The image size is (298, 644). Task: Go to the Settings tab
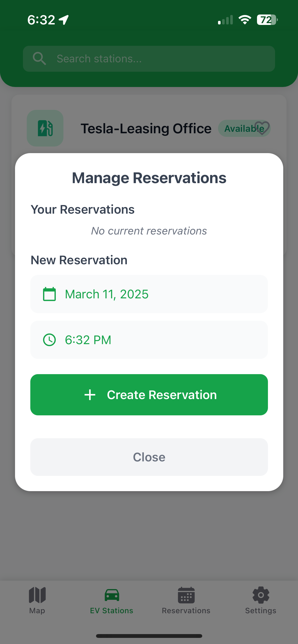[261, 600]
